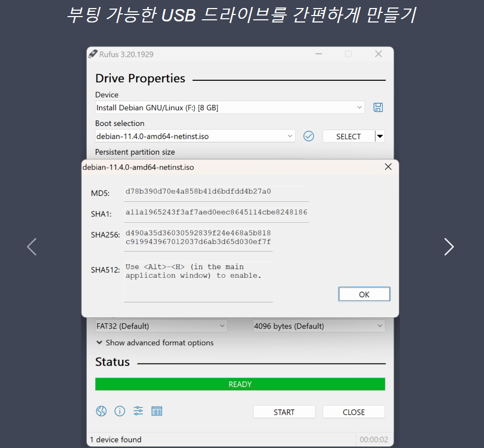
Task: Close the Rufus window
Action: (x=379, y=54)
